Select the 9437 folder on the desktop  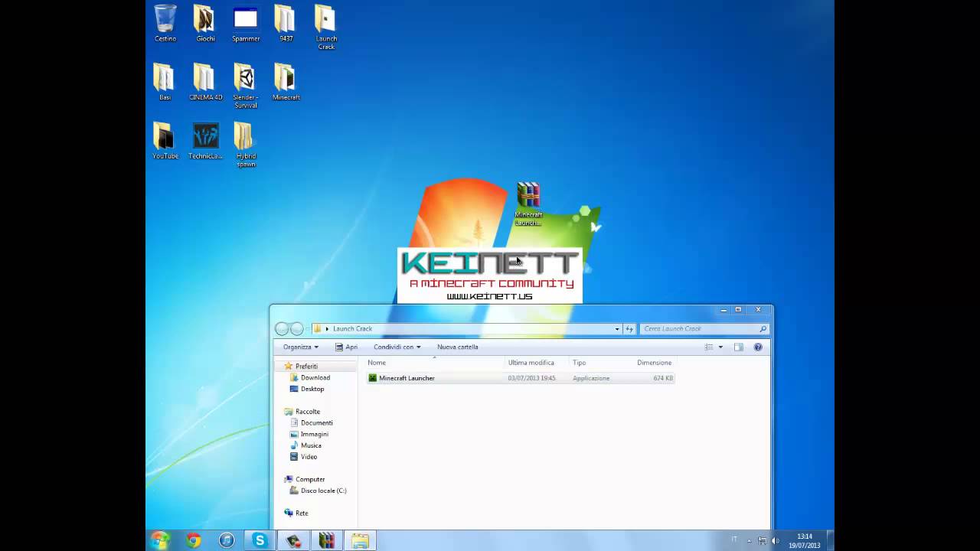(286, 23)
